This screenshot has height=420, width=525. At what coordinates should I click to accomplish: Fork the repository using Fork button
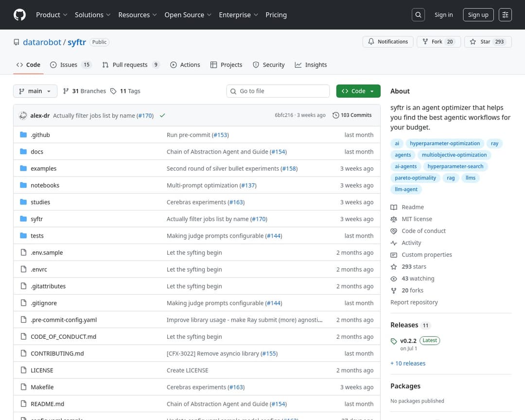pos(437,42)
